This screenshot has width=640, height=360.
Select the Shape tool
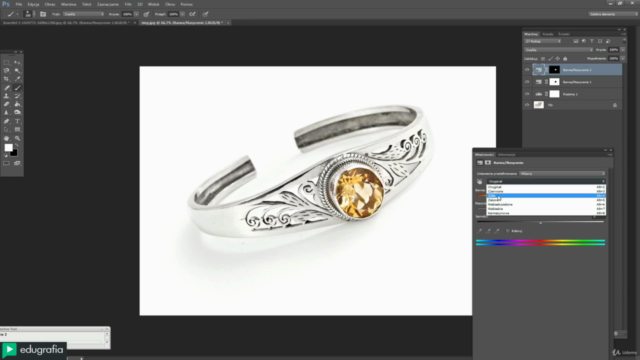17,129
